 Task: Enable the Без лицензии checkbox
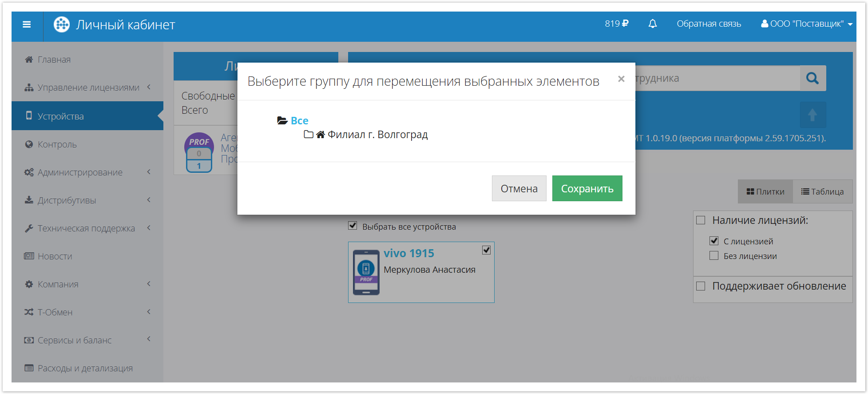point(714,256)
